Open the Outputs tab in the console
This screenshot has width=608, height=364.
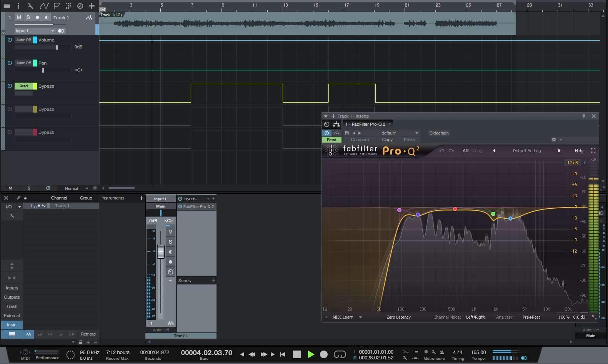[12, 297]
